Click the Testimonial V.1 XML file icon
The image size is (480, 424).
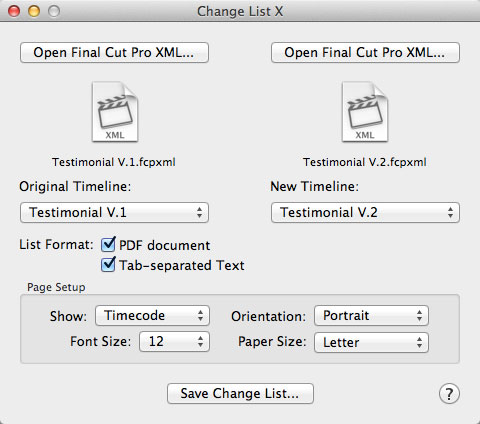115,112
